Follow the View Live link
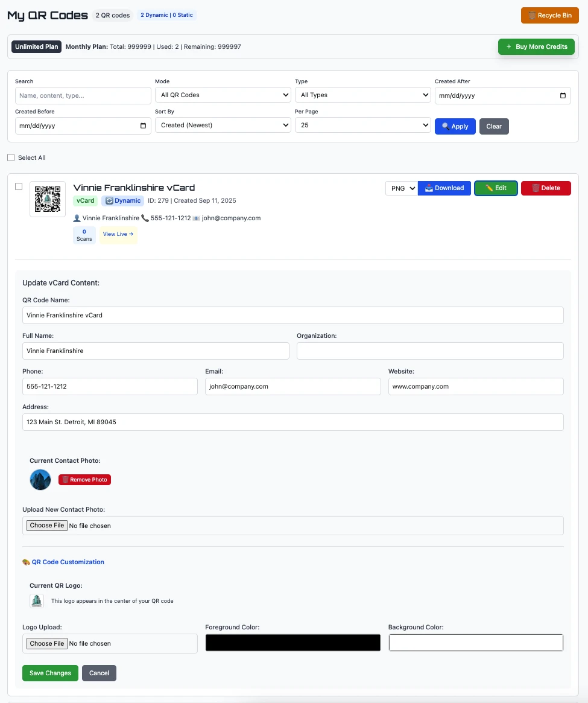Screen dimensions: 588x703 (x=118, y=234)
